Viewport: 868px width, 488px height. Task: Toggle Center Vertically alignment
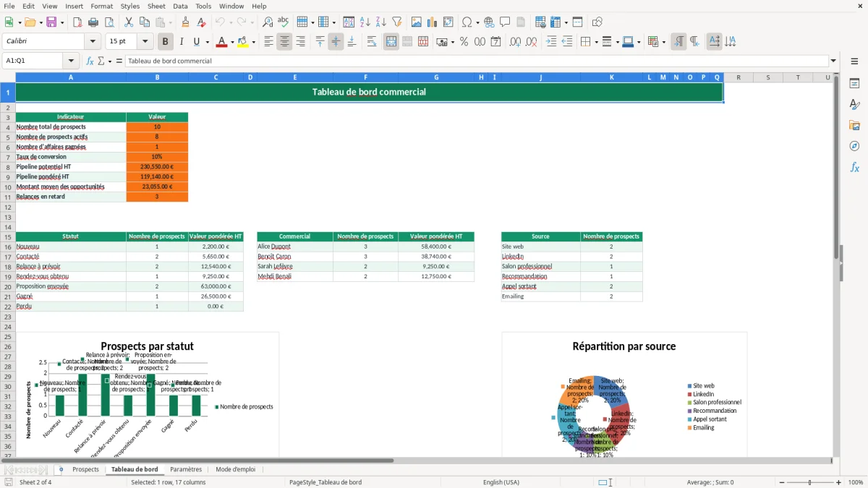pos(336,42)
